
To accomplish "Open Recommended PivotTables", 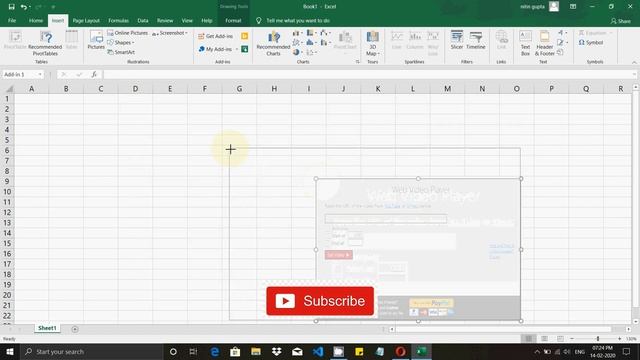I will [45, 43].
